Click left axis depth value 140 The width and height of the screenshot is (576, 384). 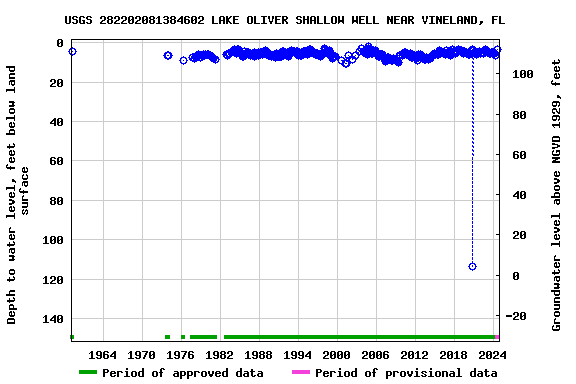coord(53,319)
